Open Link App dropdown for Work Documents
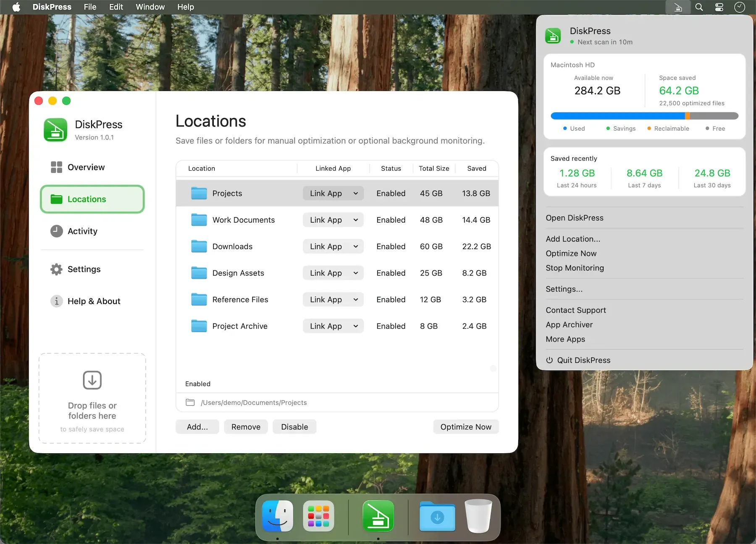The width and height of the screenshot is (756, 544). click(333, 220)
